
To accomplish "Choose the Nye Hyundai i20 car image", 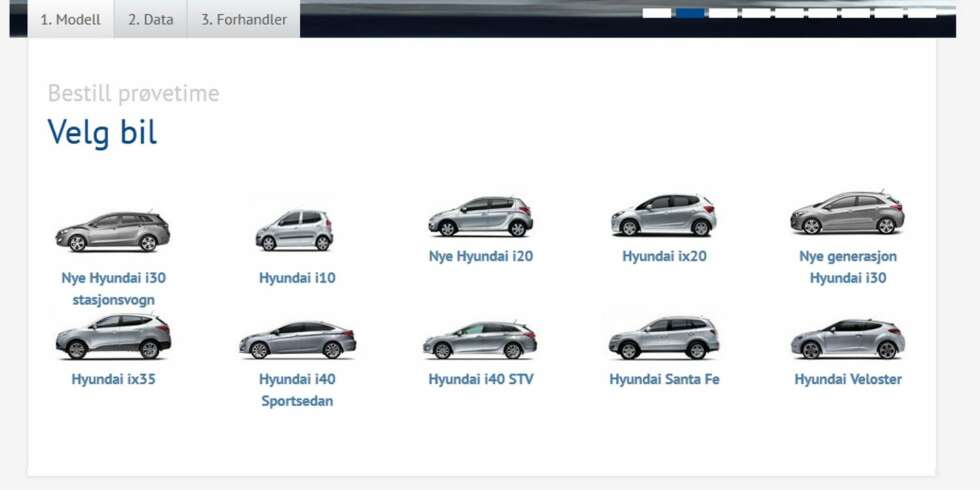I will tap(481, 216).
